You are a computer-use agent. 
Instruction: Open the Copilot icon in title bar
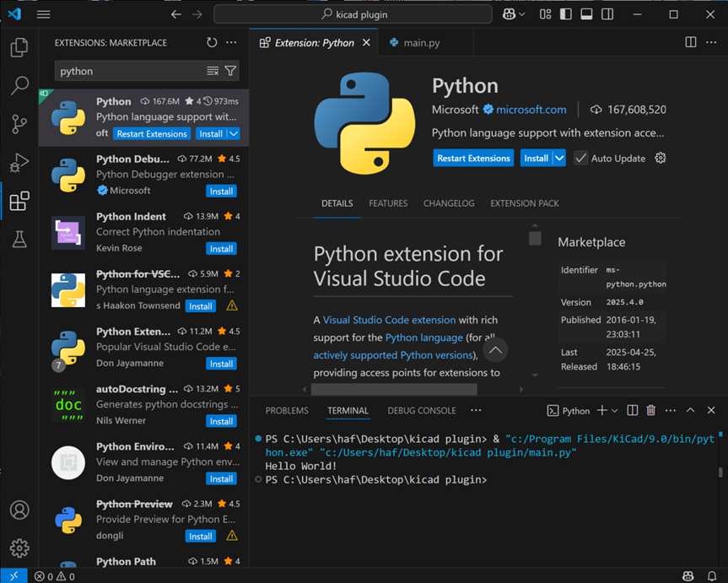(x=509, y=14)
